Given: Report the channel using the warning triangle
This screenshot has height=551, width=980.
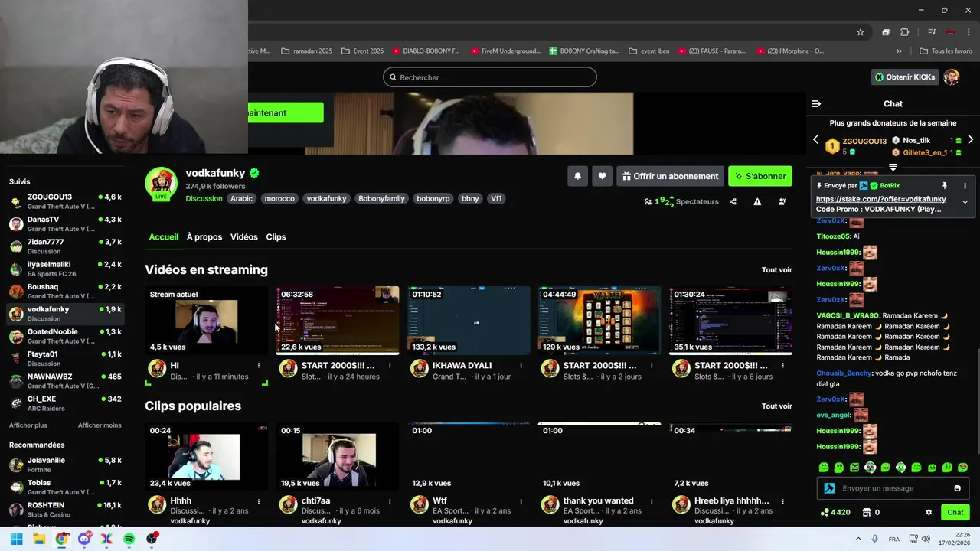Looking at the screenshot, I should [757, 201].
